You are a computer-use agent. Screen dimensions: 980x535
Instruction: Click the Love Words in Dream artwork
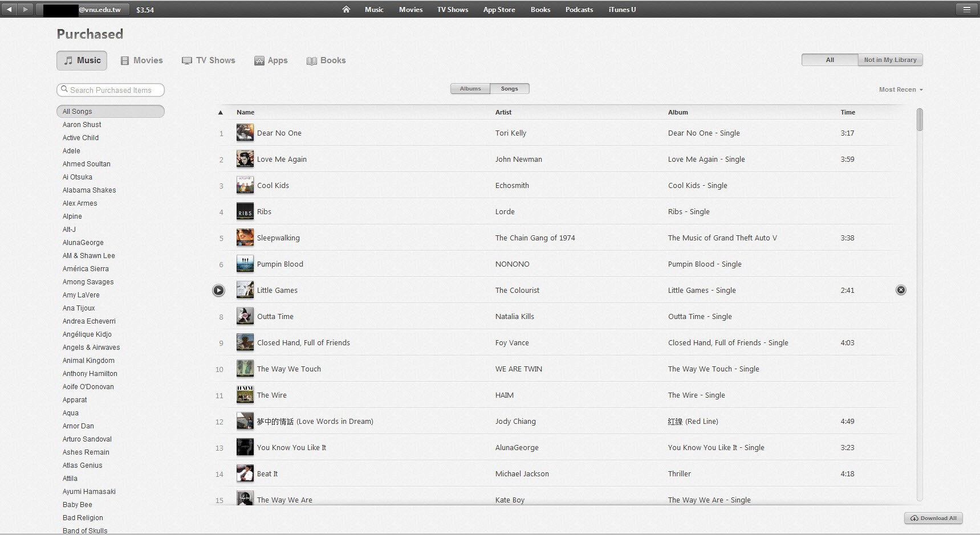245,421
